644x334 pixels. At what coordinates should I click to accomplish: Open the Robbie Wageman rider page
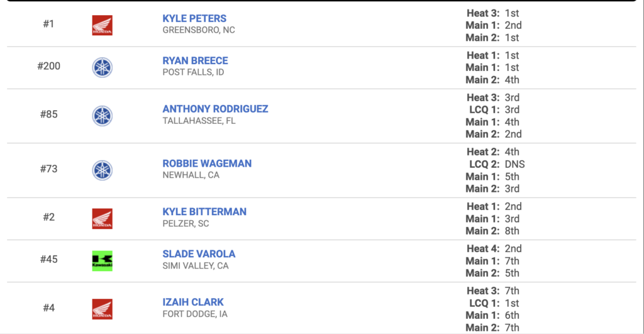(207, 164)
